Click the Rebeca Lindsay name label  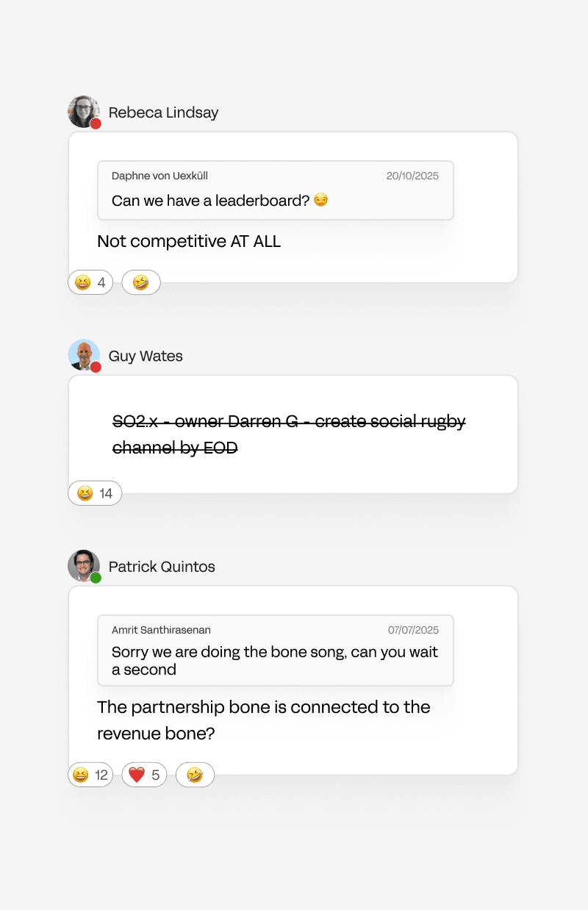(x=163, y=112)
